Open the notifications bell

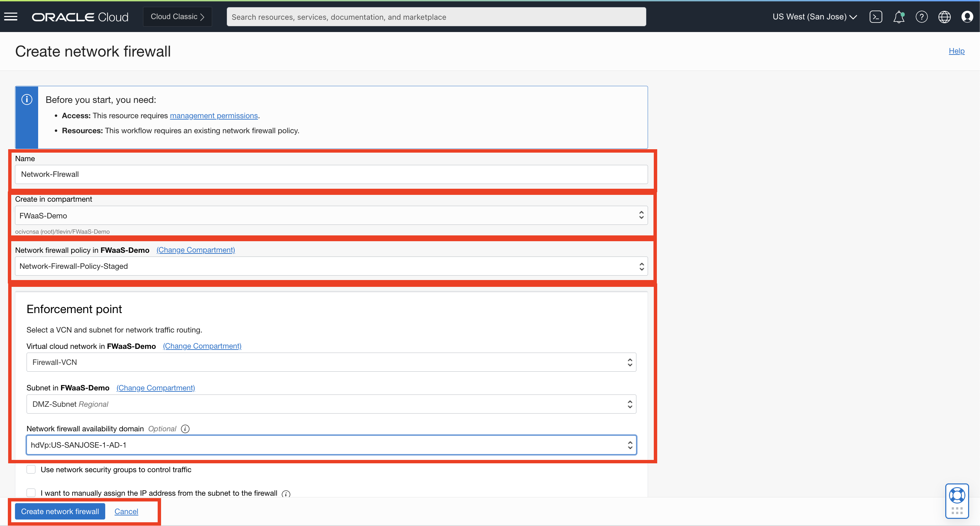(x=899, y=16)
